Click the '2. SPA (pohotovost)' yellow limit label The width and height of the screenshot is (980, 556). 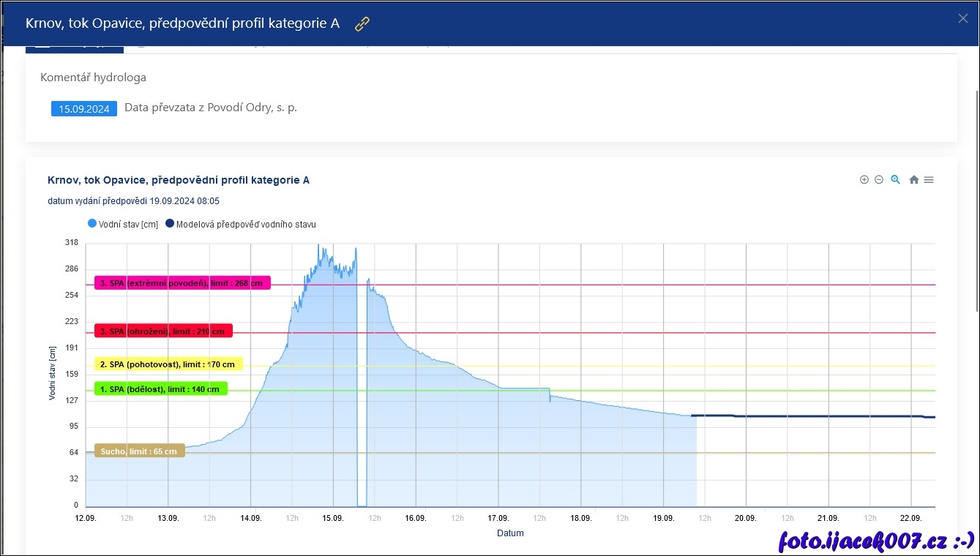tap(168, 364)
